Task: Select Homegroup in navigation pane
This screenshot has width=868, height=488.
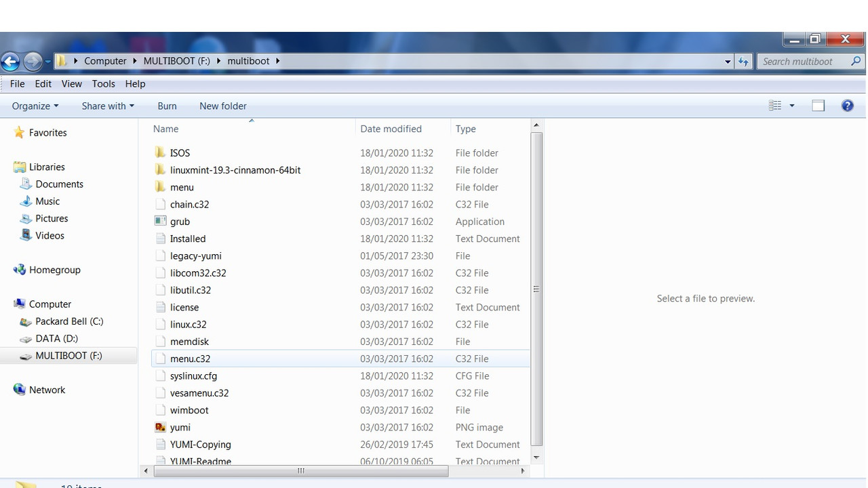Action: [x=54, y=270]
